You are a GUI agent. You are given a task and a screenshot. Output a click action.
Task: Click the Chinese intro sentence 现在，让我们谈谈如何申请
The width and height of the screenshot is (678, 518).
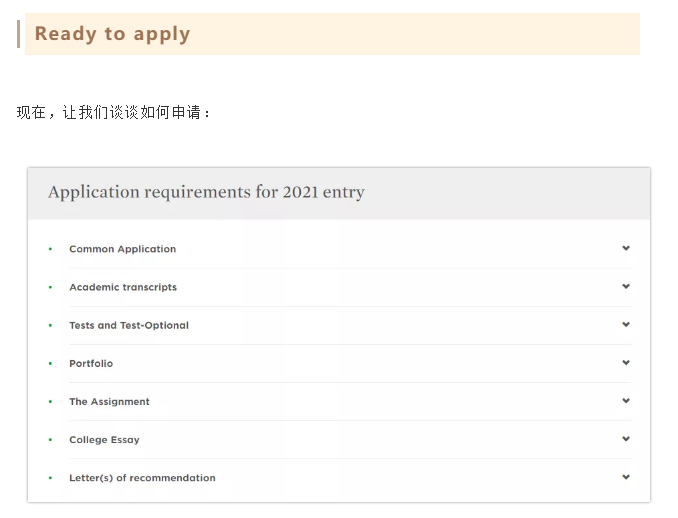click(113, 112)
